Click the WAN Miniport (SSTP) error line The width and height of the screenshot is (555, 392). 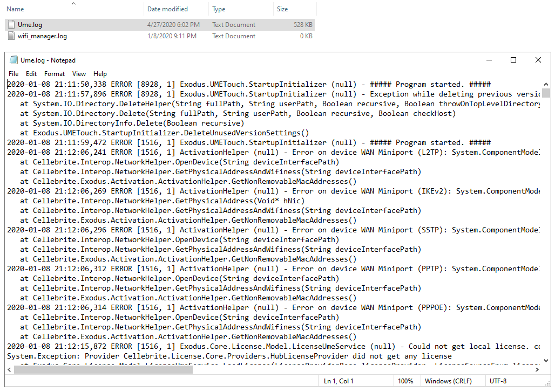coord(274,230)
